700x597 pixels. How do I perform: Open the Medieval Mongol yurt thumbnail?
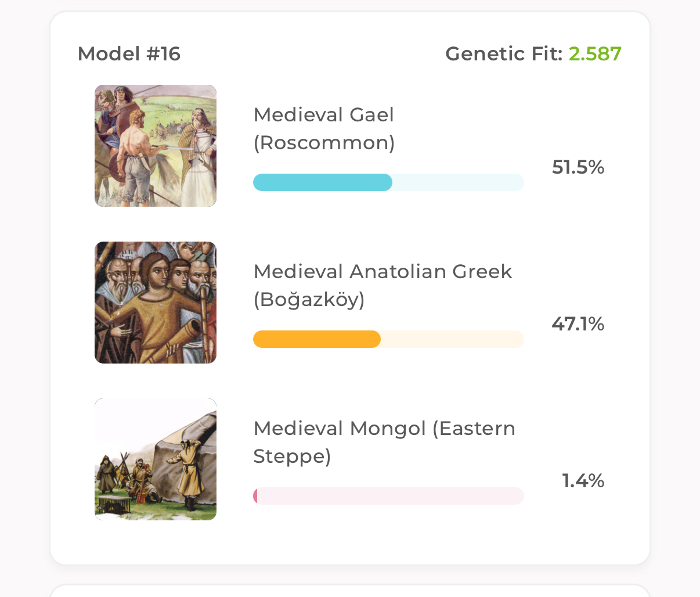click(156, 459)
